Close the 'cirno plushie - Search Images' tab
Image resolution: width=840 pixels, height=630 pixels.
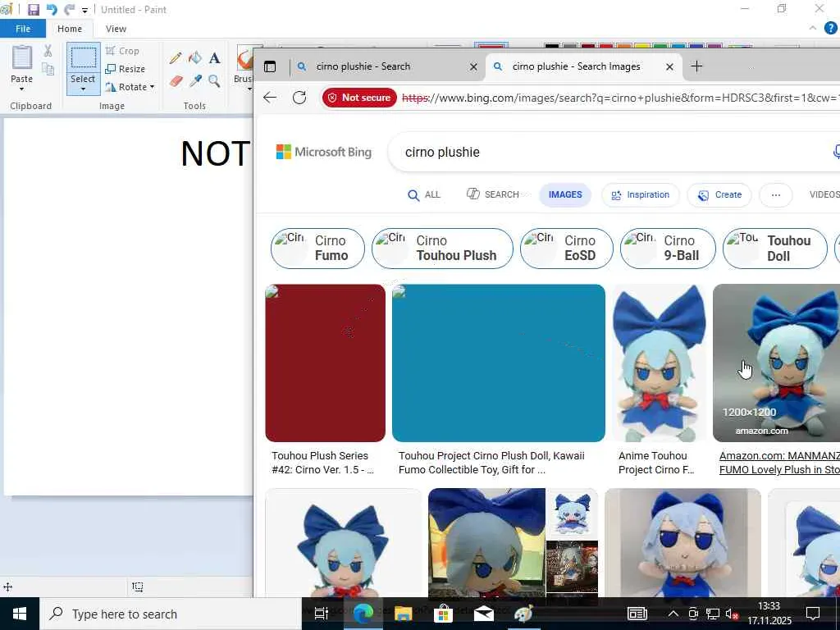pos(669,67)
